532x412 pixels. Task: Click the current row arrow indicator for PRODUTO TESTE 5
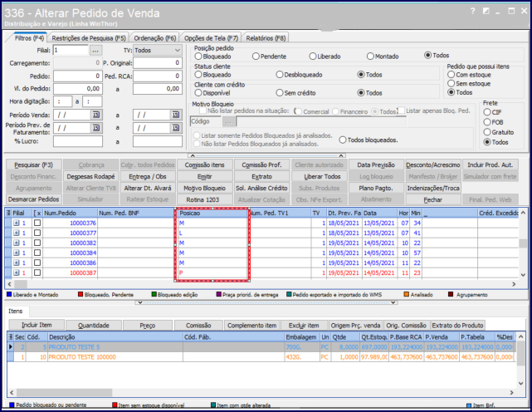[x=11, y=346]
